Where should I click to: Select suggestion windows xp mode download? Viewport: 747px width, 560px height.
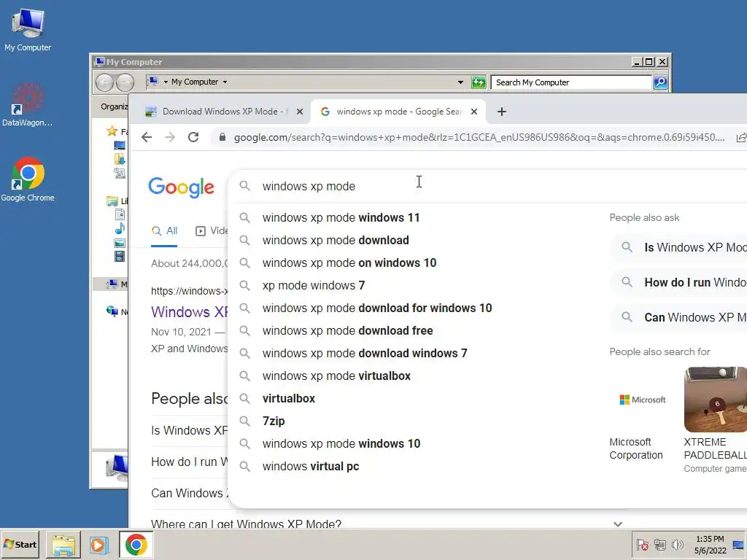click(336, 240)
